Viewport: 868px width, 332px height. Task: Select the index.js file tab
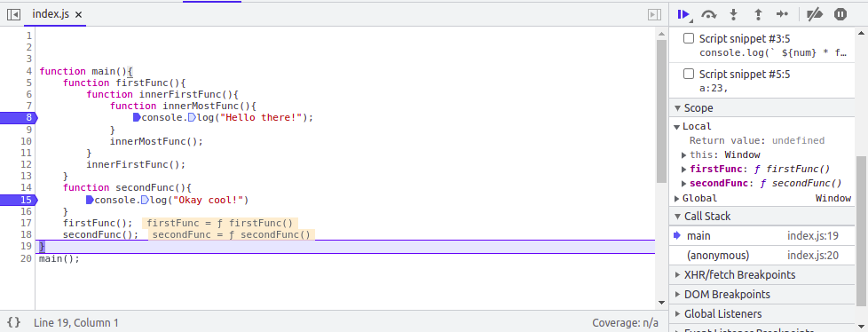click(x=51, y=15)
